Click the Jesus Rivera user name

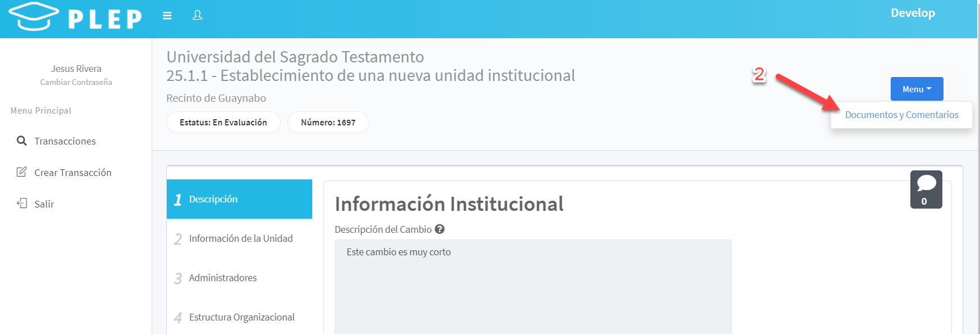tap(76, 69)
